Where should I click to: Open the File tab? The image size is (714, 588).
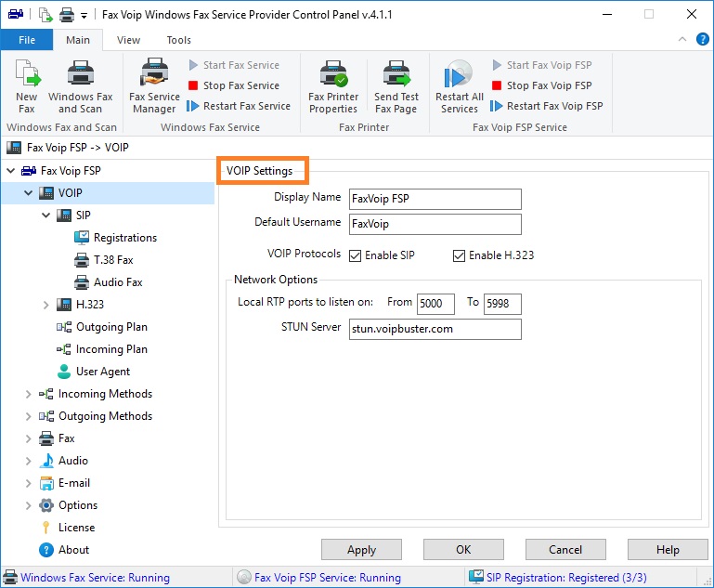27,40
